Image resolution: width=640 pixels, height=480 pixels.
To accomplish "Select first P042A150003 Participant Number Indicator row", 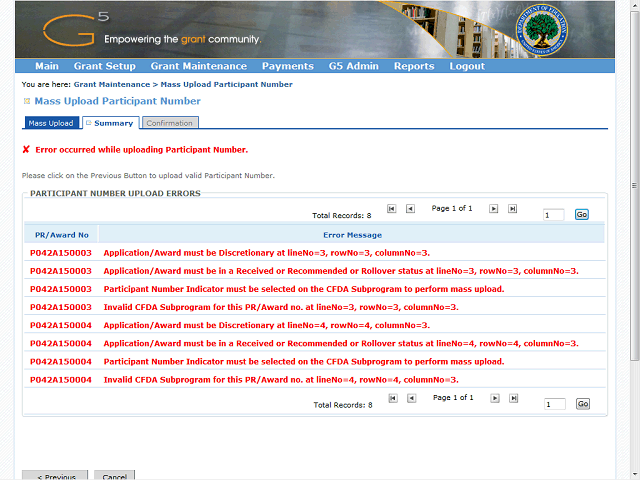I will point(61,289).
